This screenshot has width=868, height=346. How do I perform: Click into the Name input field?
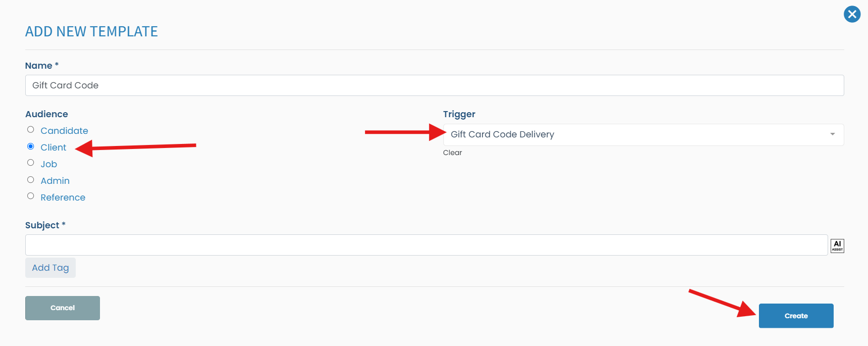[434, 85]
